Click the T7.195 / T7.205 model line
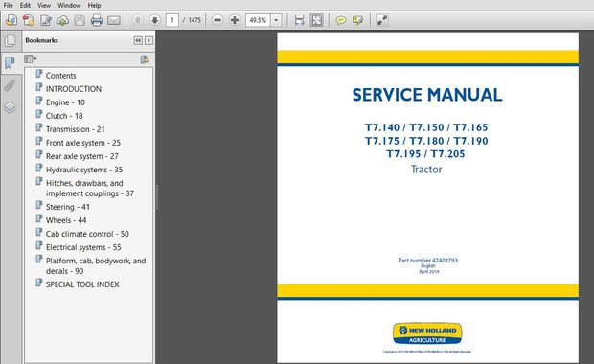 point(425,154)
